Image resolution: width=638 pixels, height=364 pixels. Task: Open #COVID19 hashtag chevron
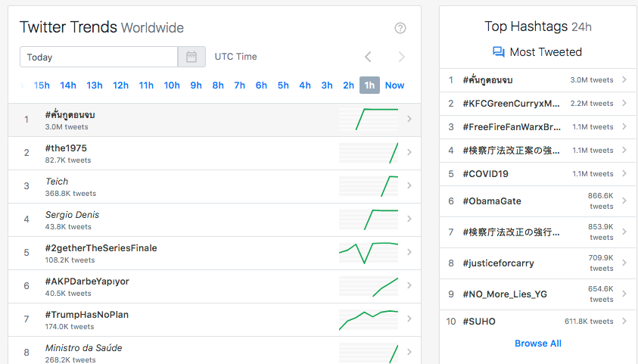(624, 173)
